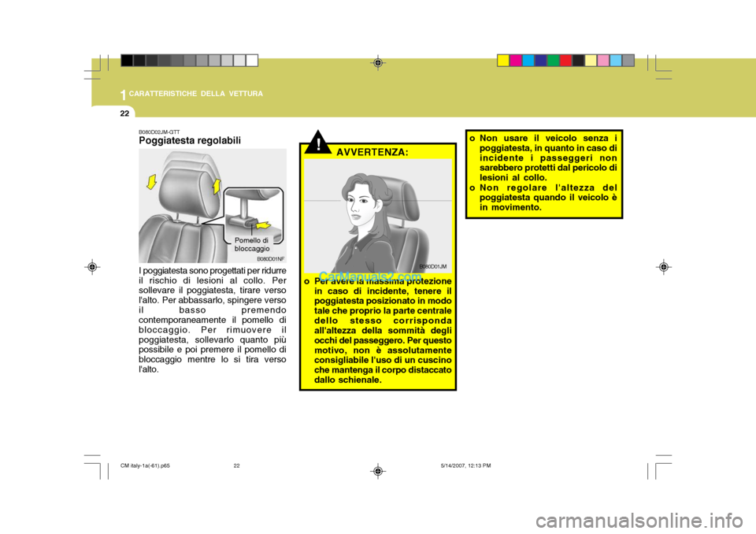Click the adjustable headrest illustration
756x534 pixels.
click(x=213, y=206)
